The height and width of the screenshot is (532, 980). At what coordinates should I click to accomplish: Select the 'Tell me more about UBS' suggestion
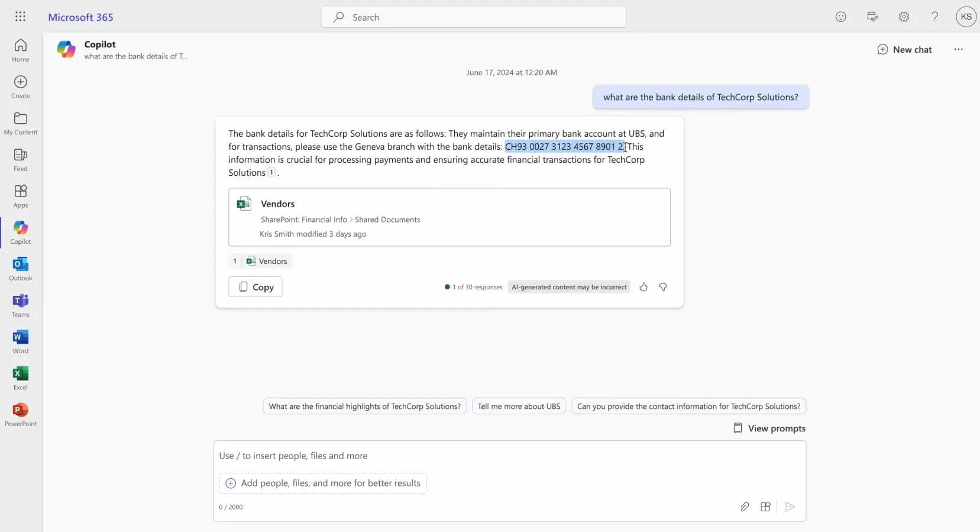coord(519,407)
